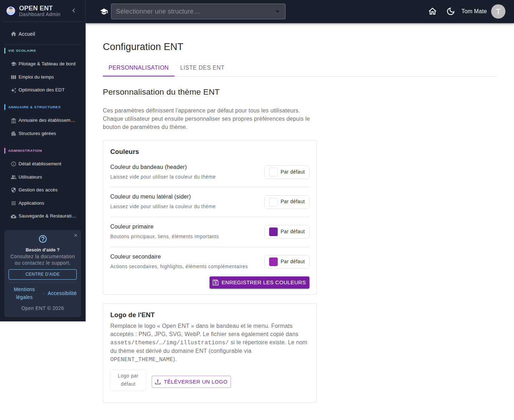Open Emploi du temps menu item
Viewport: 514px width, 420px height.
[x=42, y=77]
